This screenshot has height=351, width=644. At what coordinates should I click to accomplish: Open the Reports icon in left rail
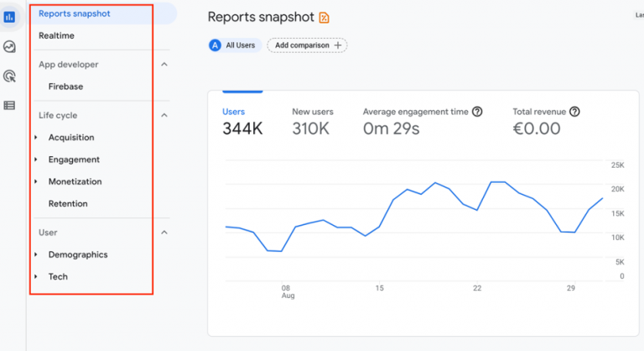(x=10, y=17)
